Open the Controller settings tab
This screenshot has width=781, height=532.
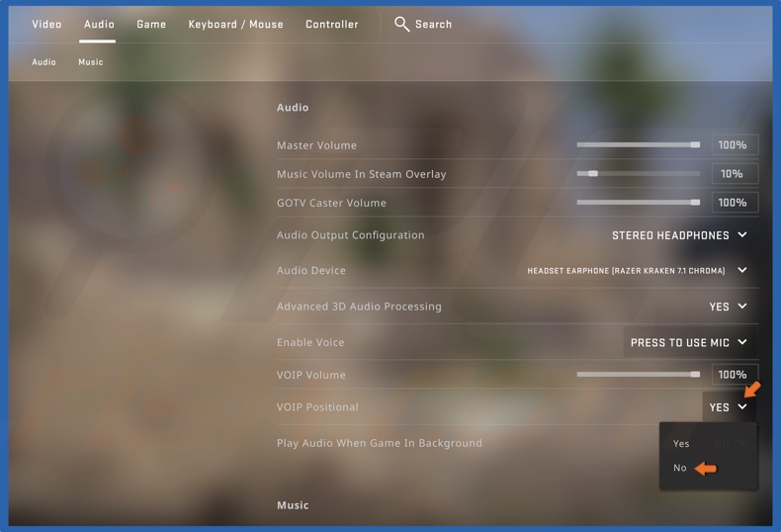pyautogui.click(x=332, y=24)
